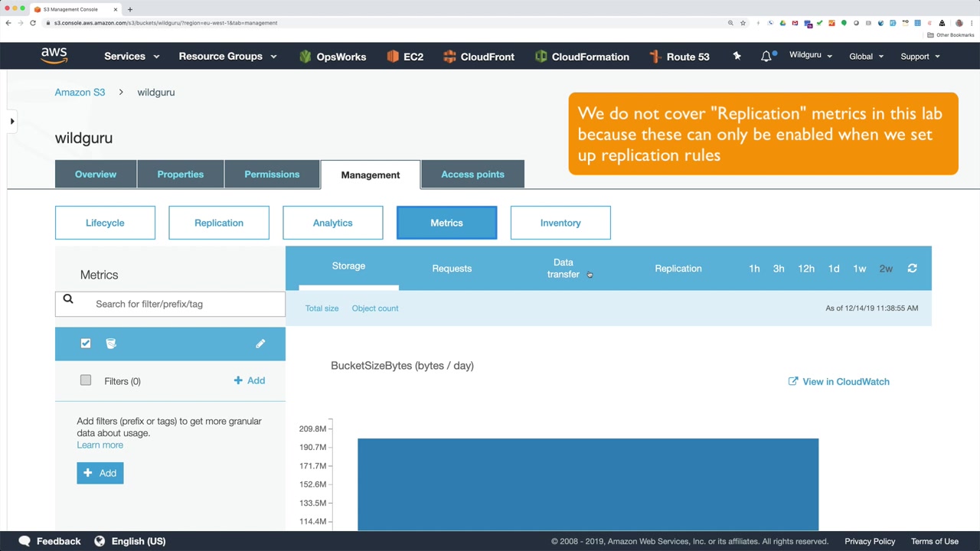Reload the page in the browser

(x=33, y=23)
